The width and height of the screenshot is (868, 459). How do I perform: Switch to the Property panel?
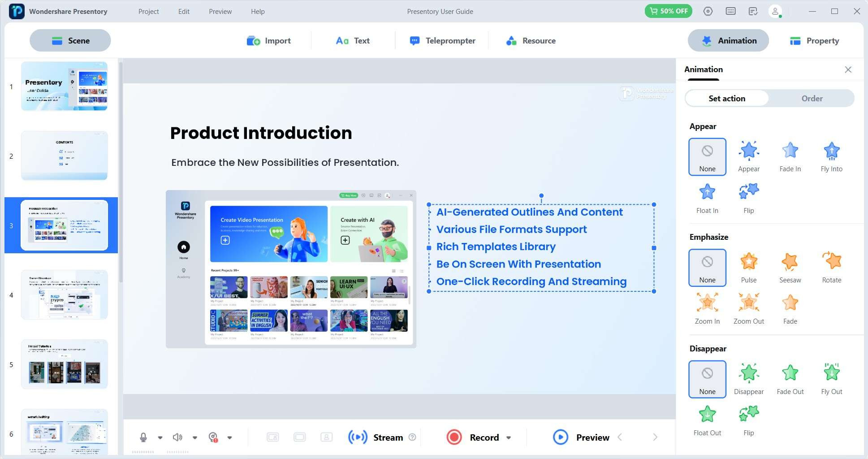tap(814, 40)
